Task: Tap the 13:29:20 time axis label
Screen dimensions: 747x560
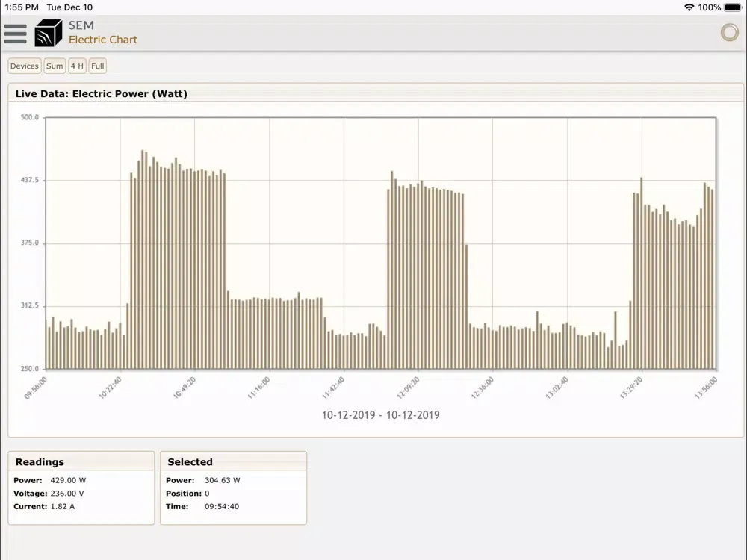Action: (632, 388)
